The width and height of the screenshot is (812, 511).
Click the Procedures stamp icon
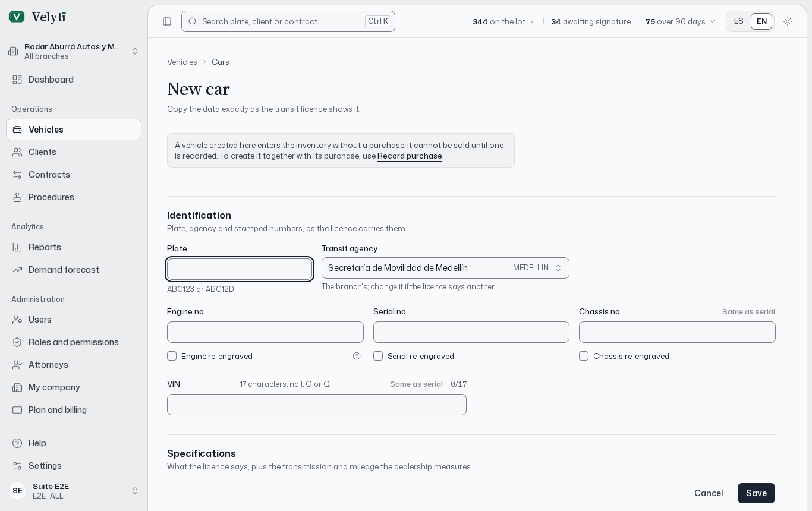(x=17, y=197)
